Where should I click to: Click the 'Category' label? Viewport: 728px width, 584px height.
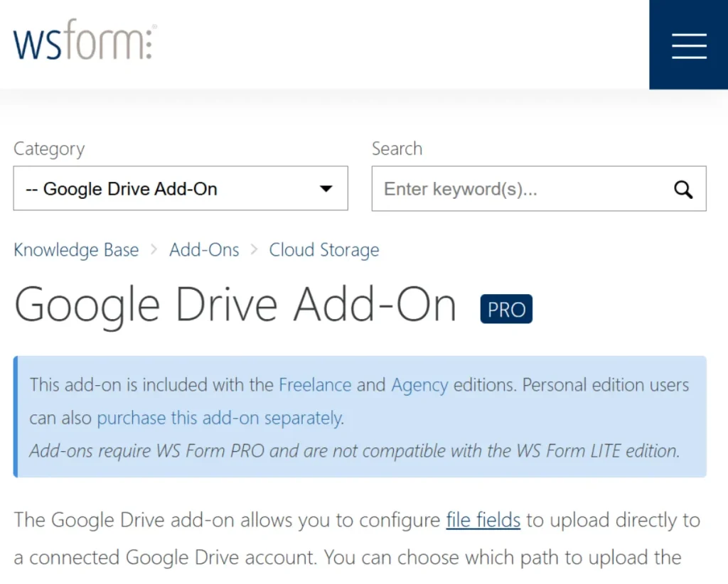coord(49,149)
